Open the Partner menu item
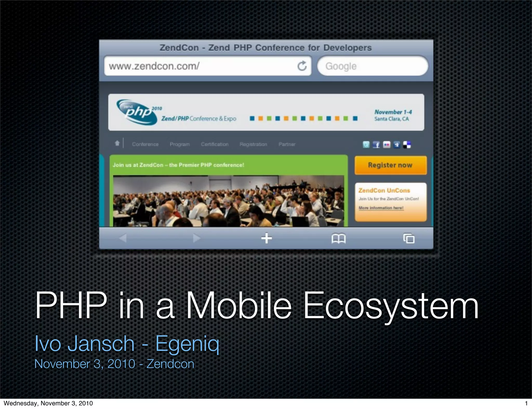532x409 pixels. click(x=287, y=144)
